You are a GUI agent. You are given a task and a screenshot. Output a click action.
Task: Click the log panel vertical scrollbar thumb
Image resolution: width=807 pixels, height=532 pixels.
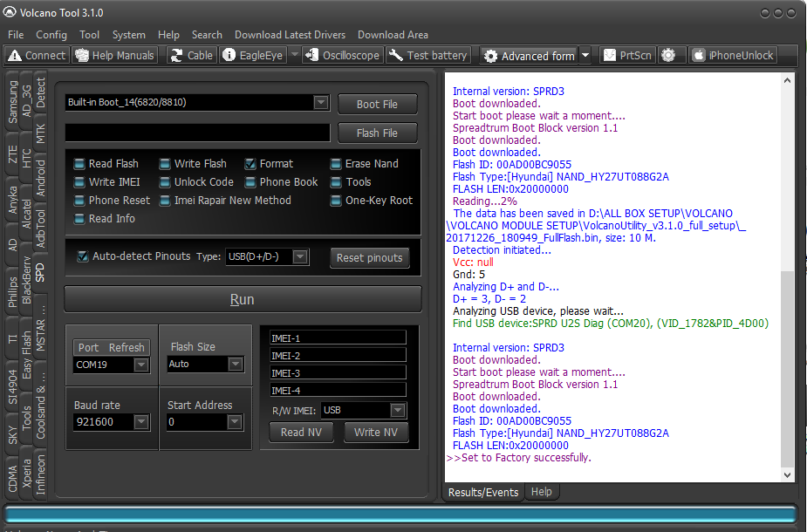[x=787, y=369]
